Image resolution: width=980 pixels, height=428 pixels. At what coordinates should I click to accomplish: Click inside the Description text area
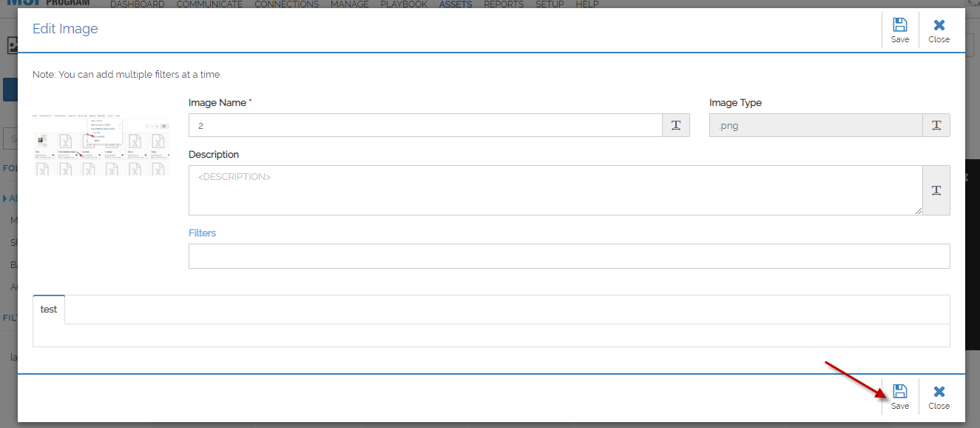pos(555,190)
